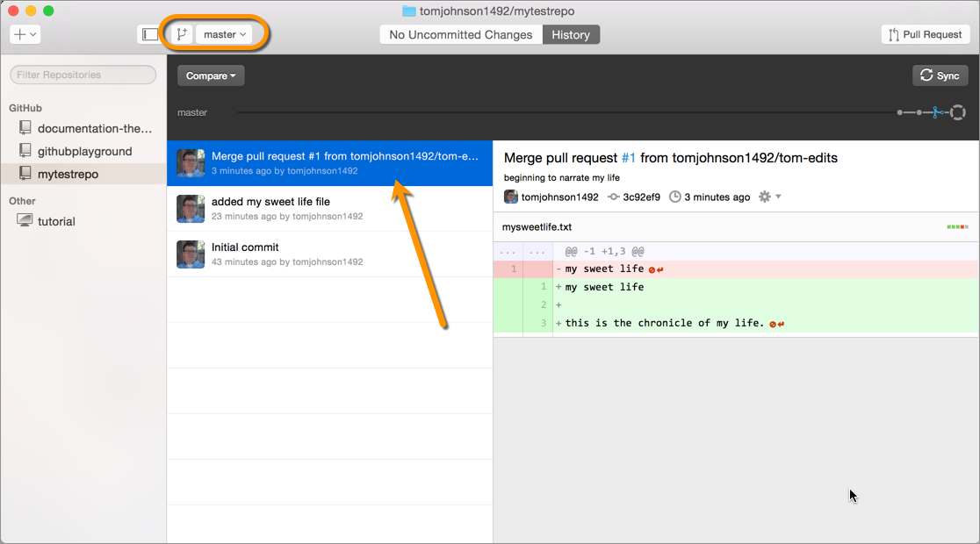This screenshot has width=980, height=544.
Task: Focus the Filter Repositories search field
Action: click(83, 75)
